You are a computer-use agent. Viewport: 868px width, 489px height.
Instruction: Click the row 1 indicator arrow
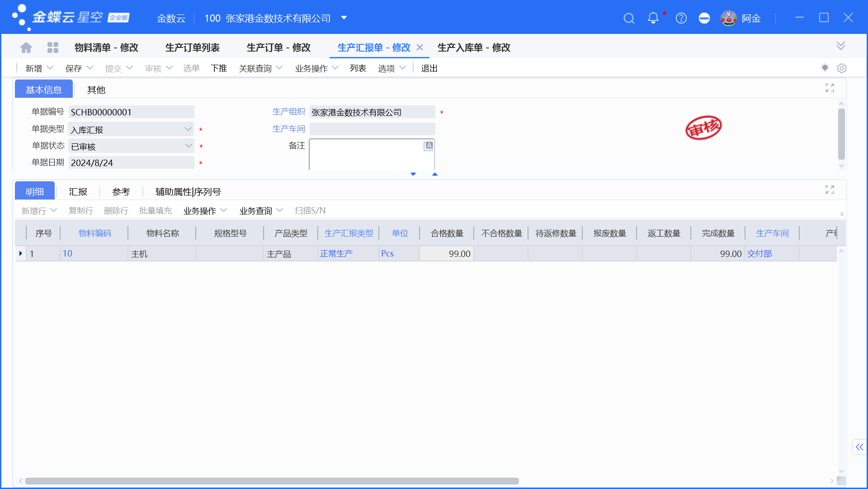21,253
